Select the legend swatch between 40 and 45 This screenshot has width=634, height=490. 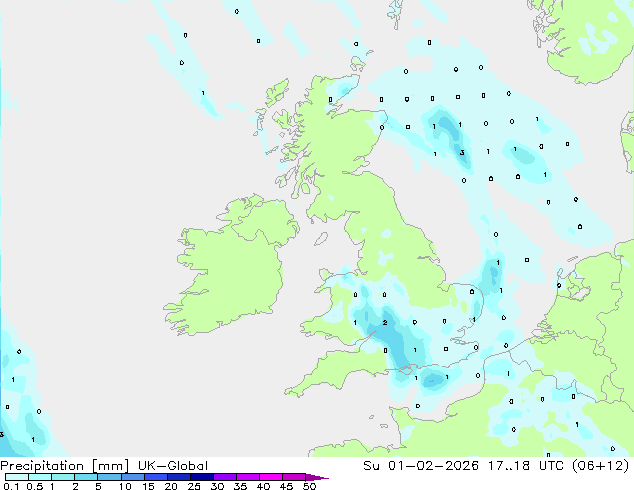[271, 477]
